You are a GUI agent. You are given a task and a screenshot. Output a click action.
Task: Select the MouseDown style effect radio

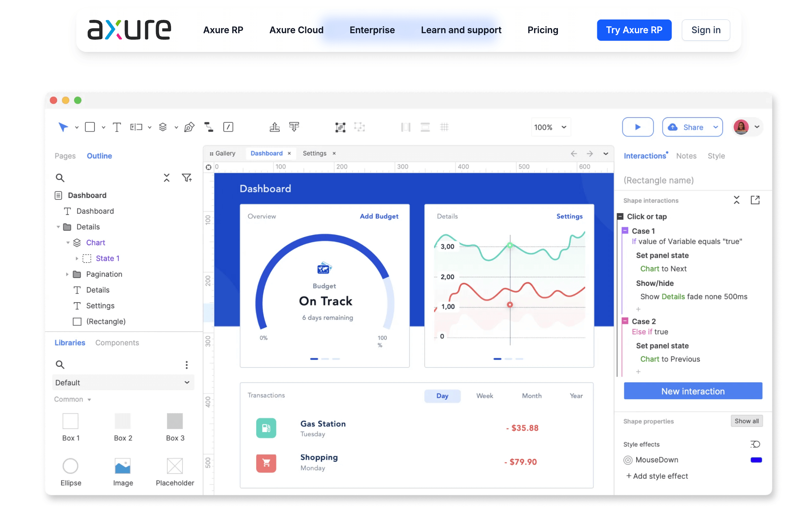(x=628, y=460)
